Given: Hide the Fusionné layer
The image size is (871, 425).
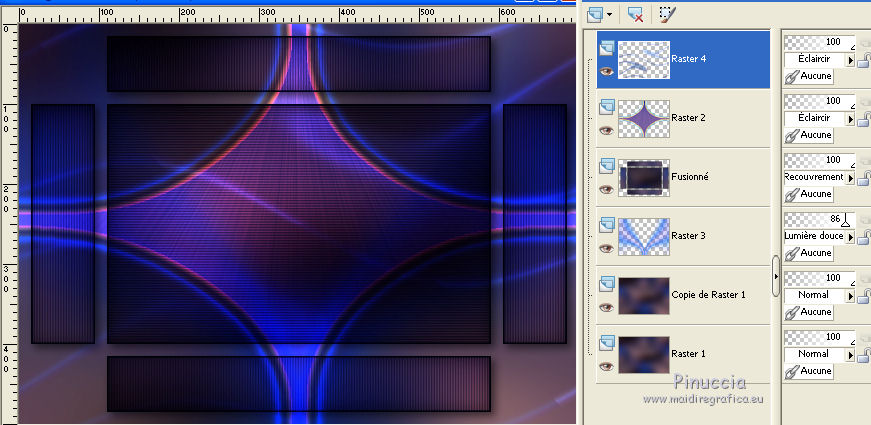Looking at the screenshot, I should tap(606, 189).
